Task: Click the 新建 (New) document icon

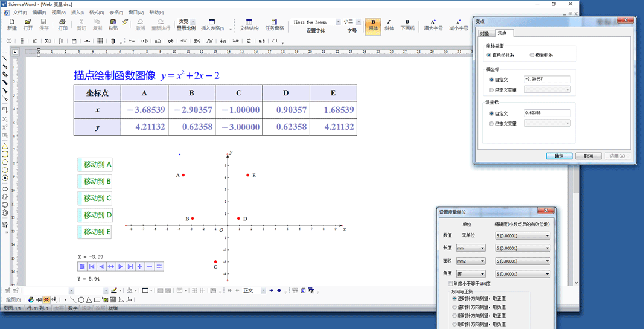Action: tap(12, 24)
